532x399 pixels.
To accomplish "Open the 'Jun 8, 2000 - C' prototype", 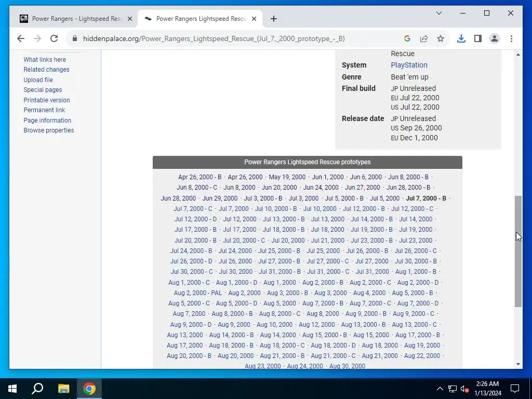I will (197, 187).
